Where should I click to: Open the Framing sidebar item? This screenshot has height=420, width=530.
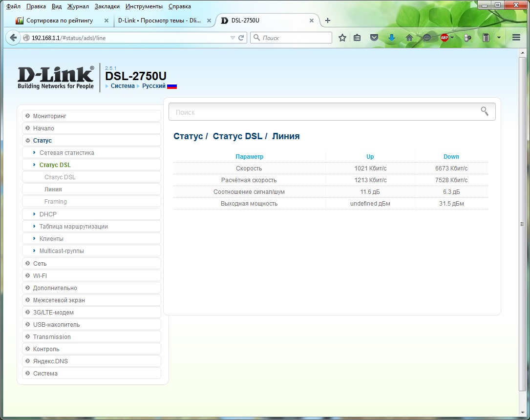55,202
